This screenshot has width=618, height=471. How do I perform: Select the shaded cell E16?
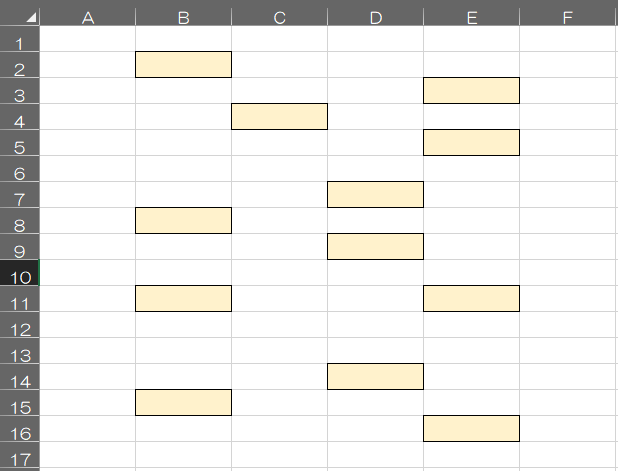tap(471, 428)
